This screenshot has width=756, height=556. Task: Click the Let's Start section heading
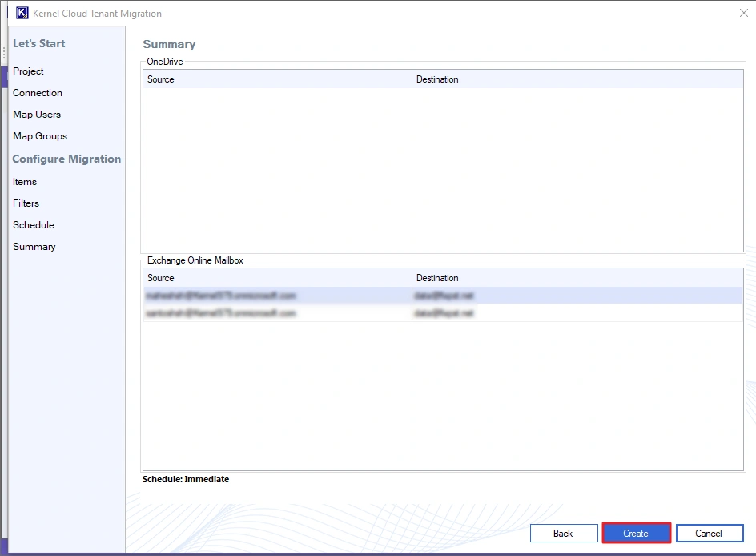tap(38, 43)
